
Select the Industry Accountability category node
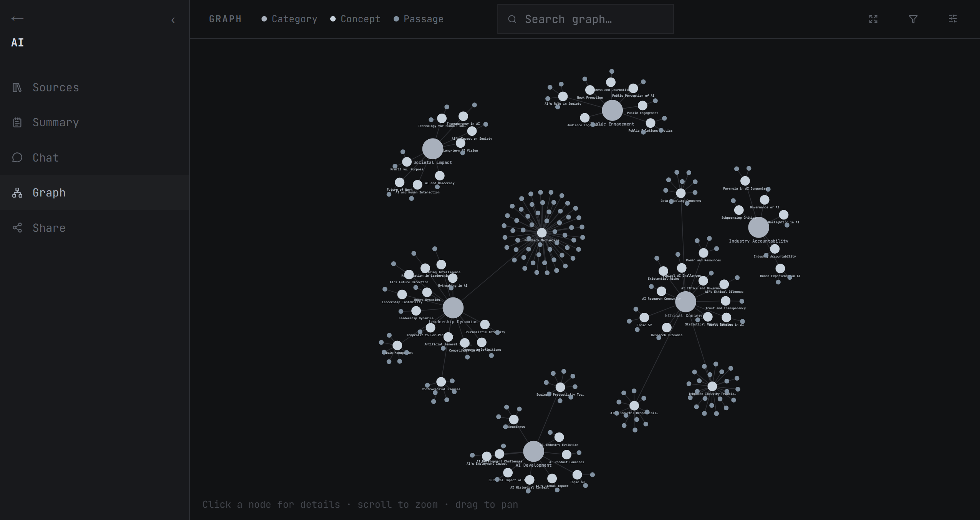[759, 228]
